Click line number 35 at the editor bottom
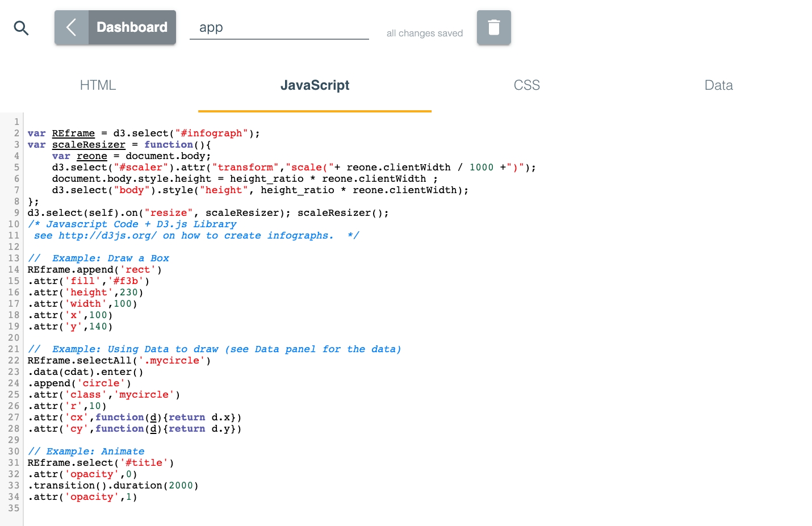The image size is (812, 526). [14, 508]
